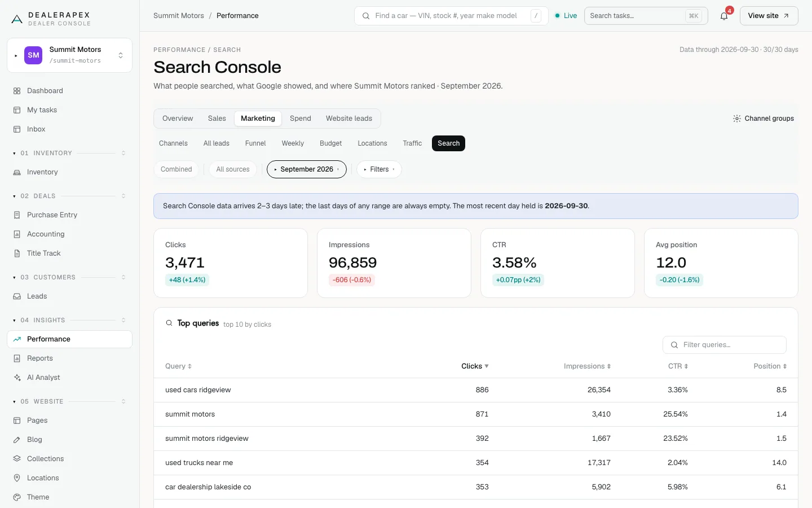812x508 pixels.
Task: Expand the Filters dropdown
Action: point(379,169)
